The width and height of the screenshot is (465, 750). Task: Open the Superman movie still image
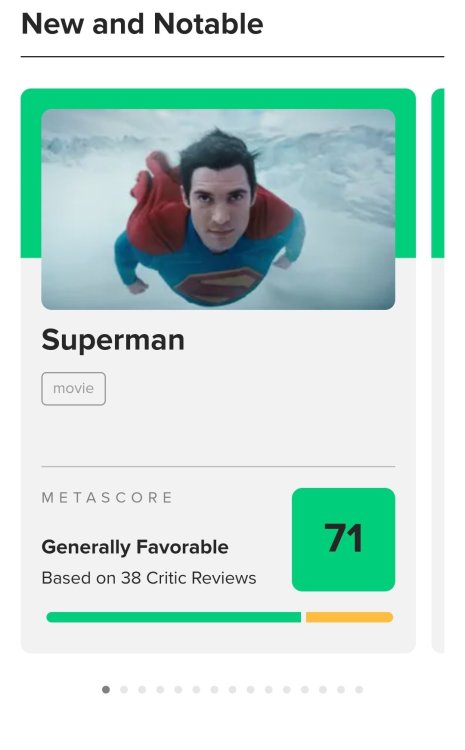(218, 209)
